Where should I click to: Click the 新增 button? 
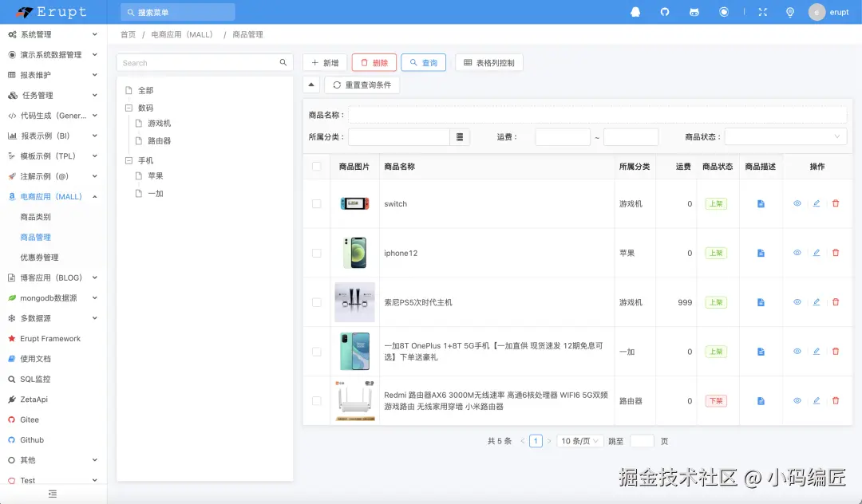coord(325,62)
